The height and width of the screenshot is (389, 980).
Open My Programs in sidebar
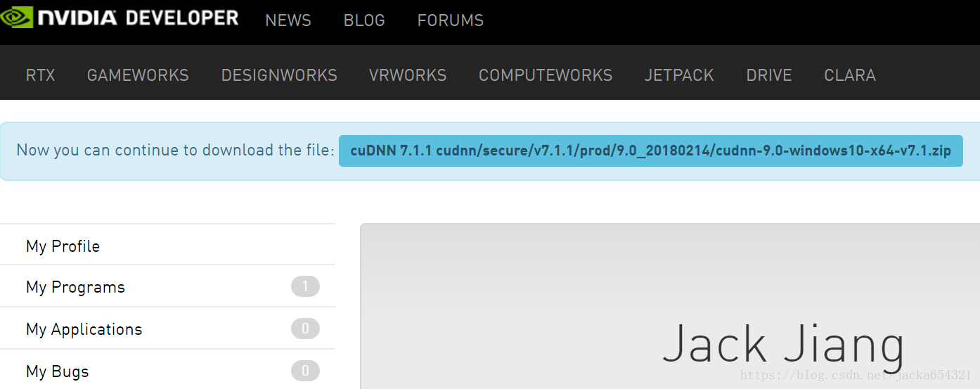[167, 287]
